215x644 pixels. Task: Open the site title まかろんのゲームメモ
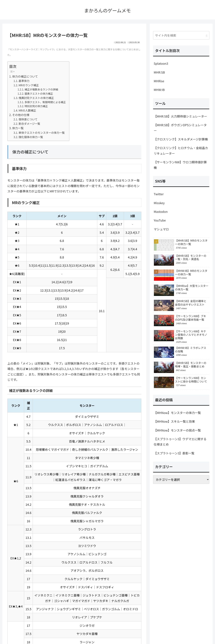(107, 11)
